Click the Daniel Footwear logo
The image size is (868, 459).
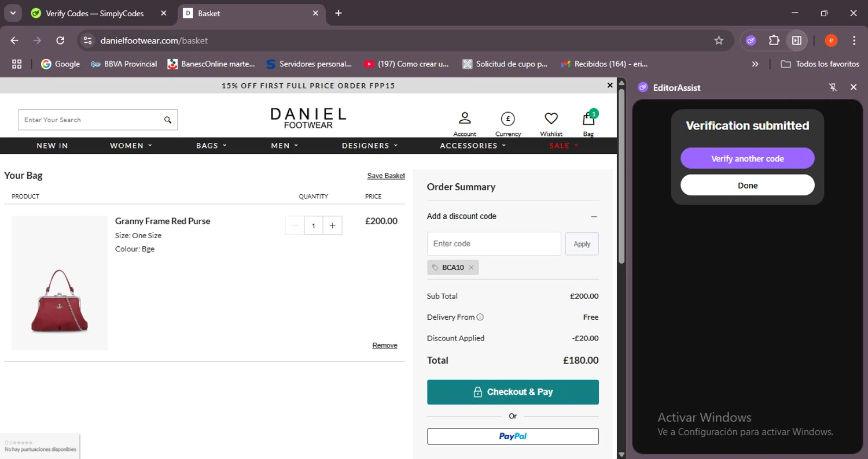point(308,118)
